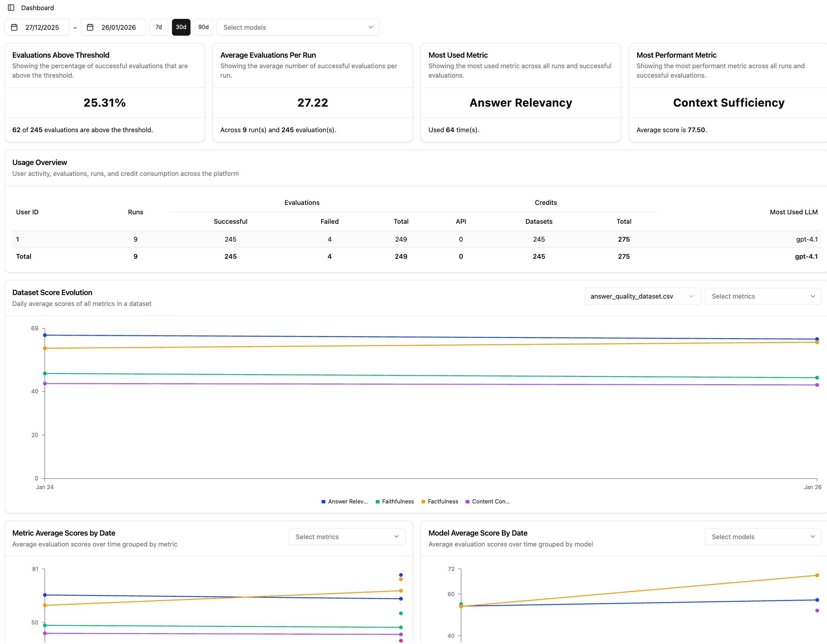The width and height of the screenshot is (827, 644).
Task: Click the orange Factfulness legend dot
Action: coord(423,501)
